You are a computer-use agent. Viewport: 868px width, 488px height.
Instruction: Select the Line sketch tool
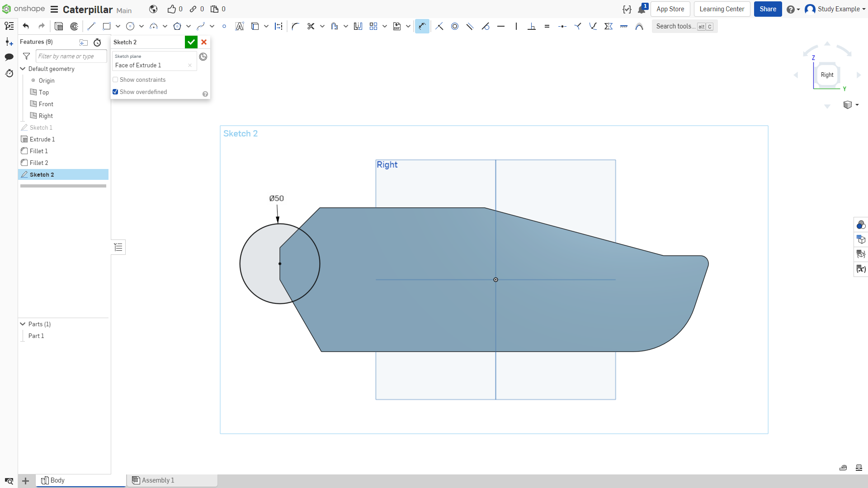(x=91, y=26)
